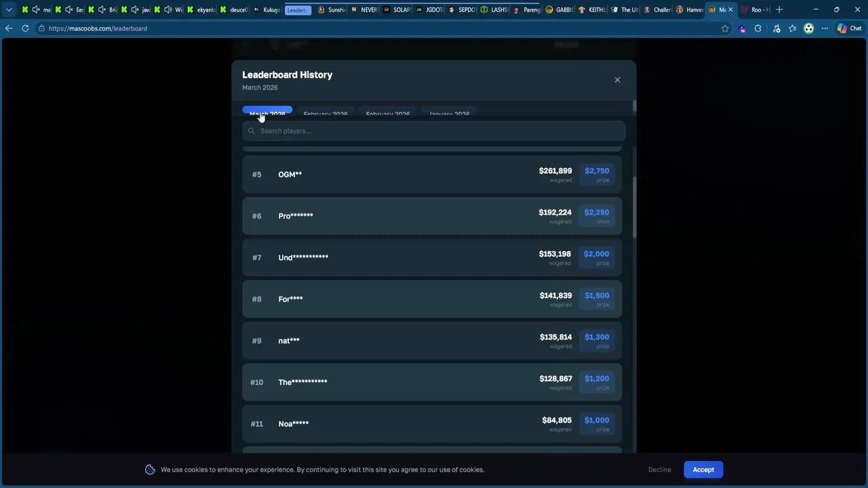Image resolution: width=868 pixels, height=488 pixels.
Task: Switch to the LASHS browser tab
Action: [x=494, y=9]
